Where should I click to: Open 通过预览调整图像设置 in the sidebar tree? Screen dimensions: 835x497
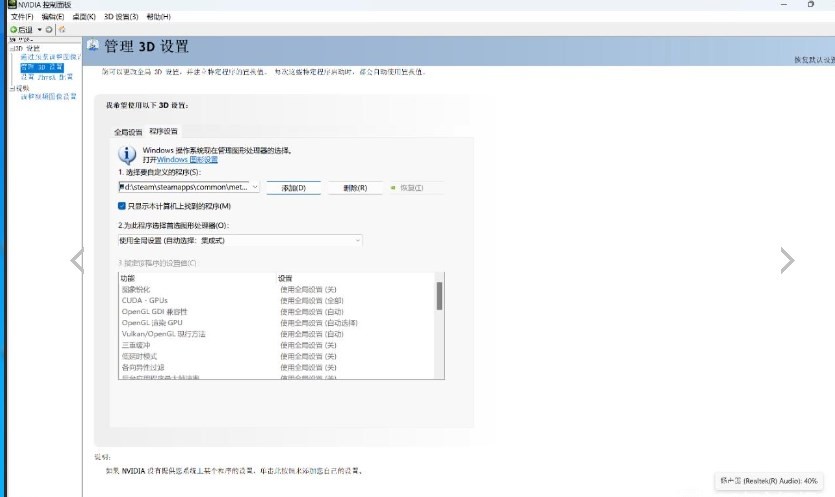[x=50, y=57]
